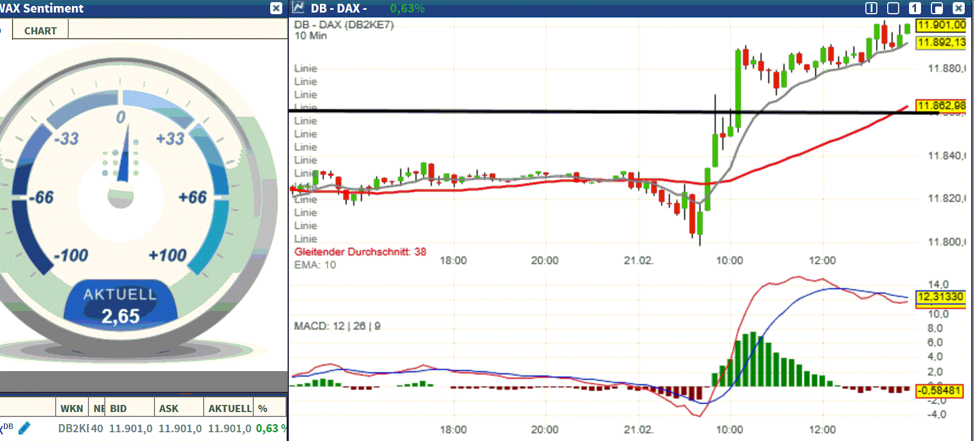Click the AKTUELL value 11.901,0 in the table row
The image size is (980, 441).
[230, 428]
